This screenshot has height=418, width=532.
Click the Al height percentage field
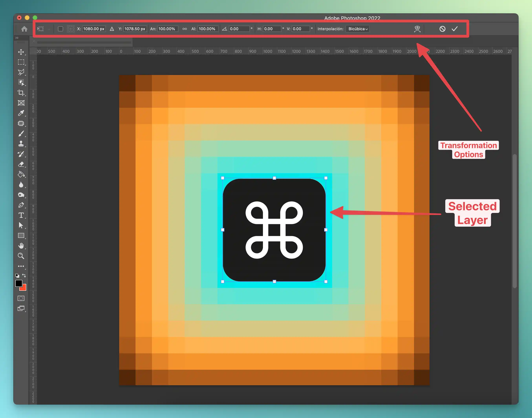pos(208,29)
